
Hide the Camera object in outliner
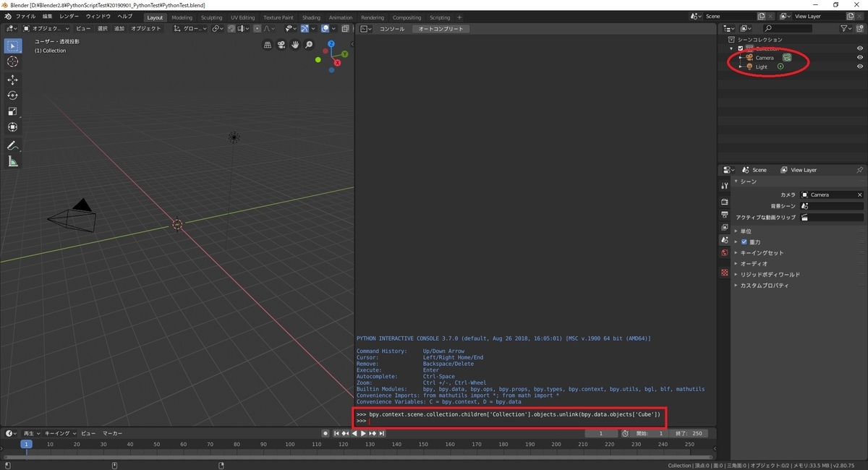[860, 57]
